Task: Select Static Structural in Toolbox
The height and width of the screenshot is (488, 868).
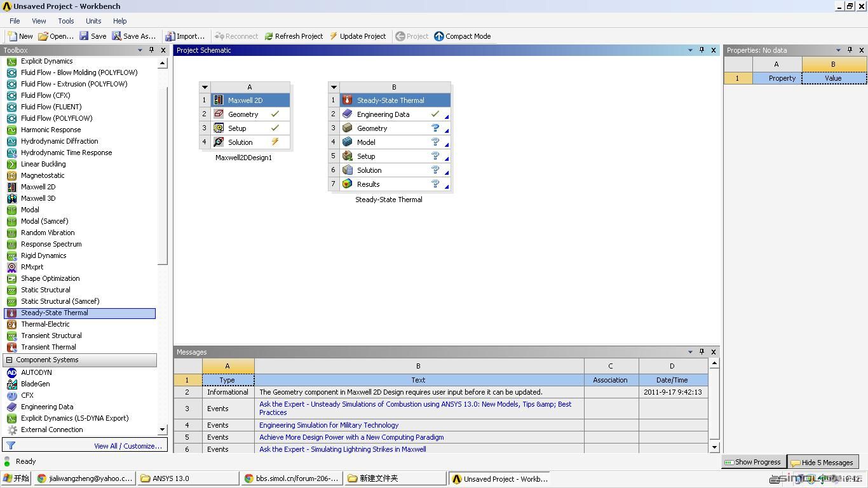Action: [46, 290]
